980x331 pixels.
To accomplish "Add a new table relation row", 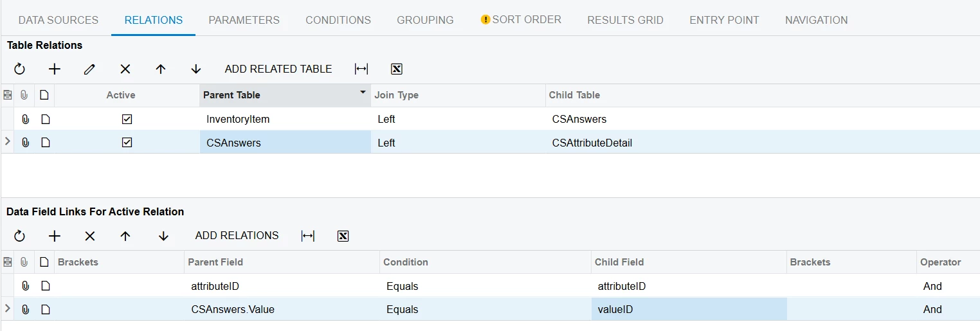I will (x=55, y=69).
